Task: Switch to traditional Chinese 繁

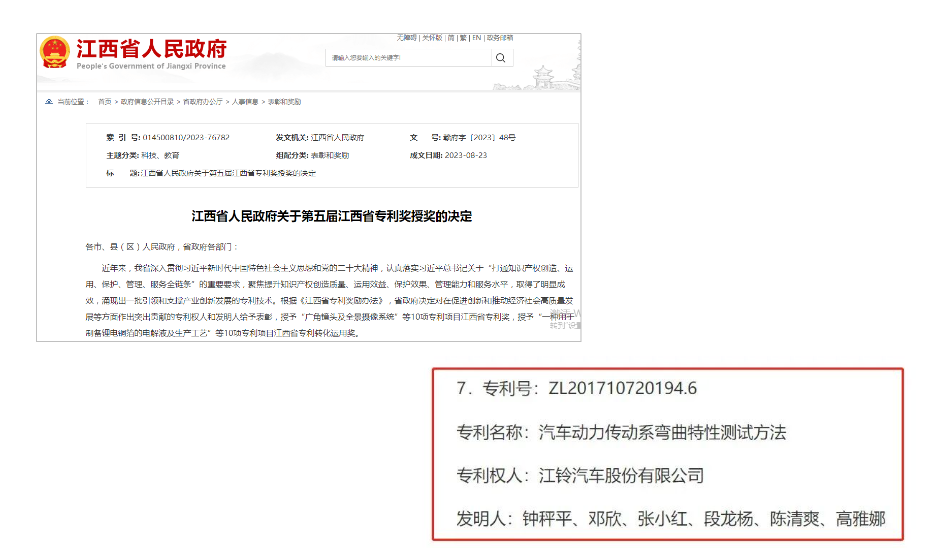Action: (463, 38)
